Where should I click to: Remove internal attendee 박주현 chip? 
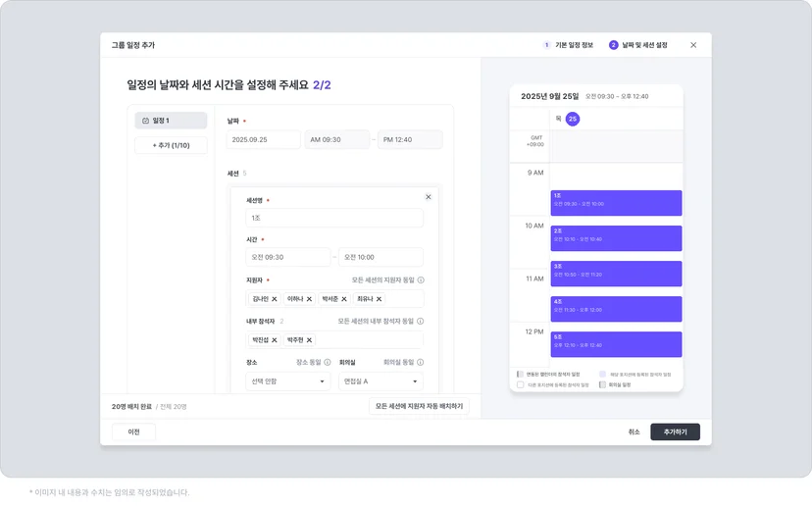[x=309, y=339]
